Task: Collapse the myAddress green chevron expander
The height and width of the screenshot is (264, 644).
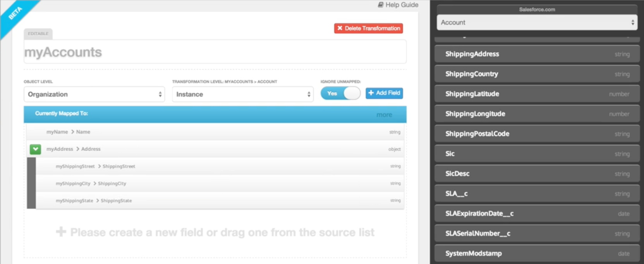Action: point(35,149)
